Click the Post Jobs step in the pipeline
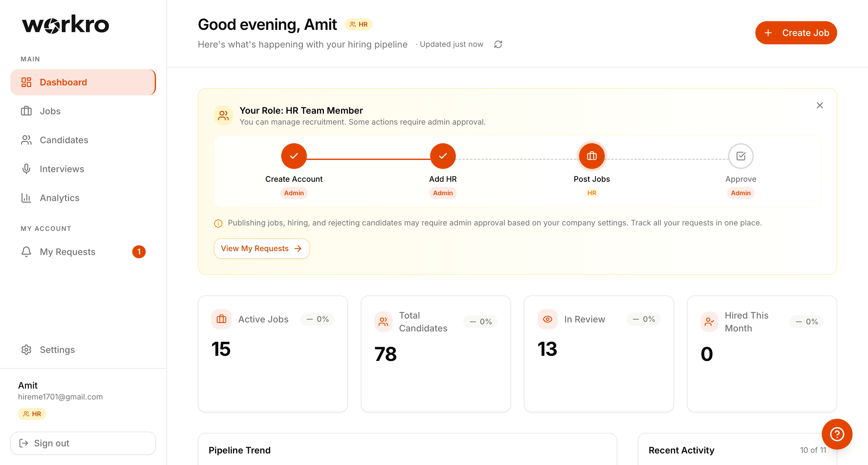The image size is (868, 465). [591, 156]
